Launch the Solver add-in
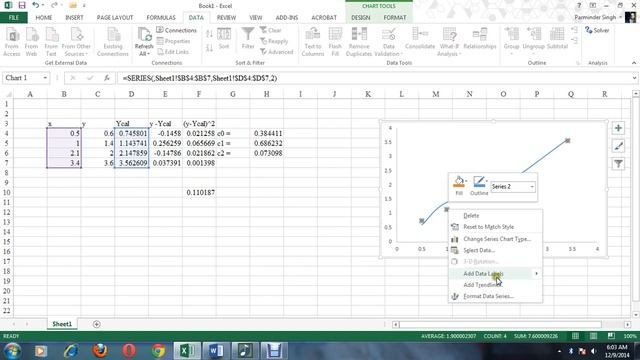This screenshot has width=640, height=360. pos(597,30)
